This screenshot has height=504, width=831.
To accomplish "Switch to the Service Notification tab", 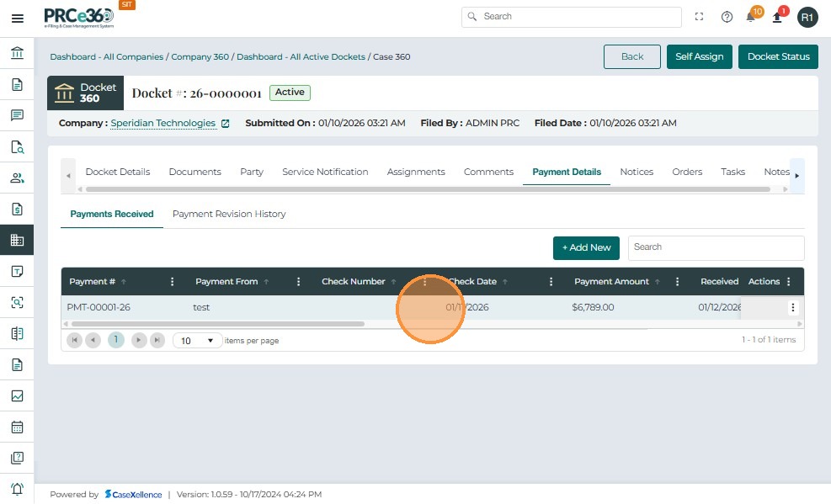I will (325, 172).
